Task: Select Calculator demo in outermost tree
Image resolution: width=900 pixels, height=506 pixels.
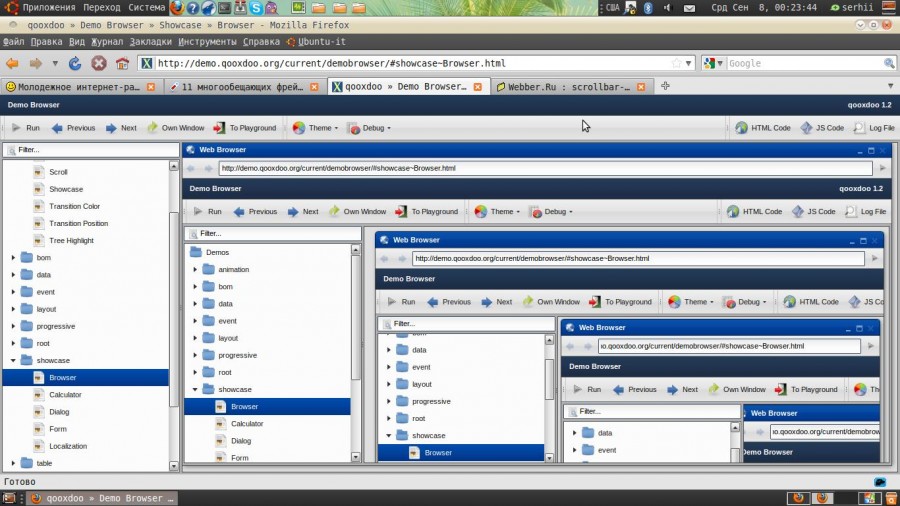Action: tap(65, 395)
